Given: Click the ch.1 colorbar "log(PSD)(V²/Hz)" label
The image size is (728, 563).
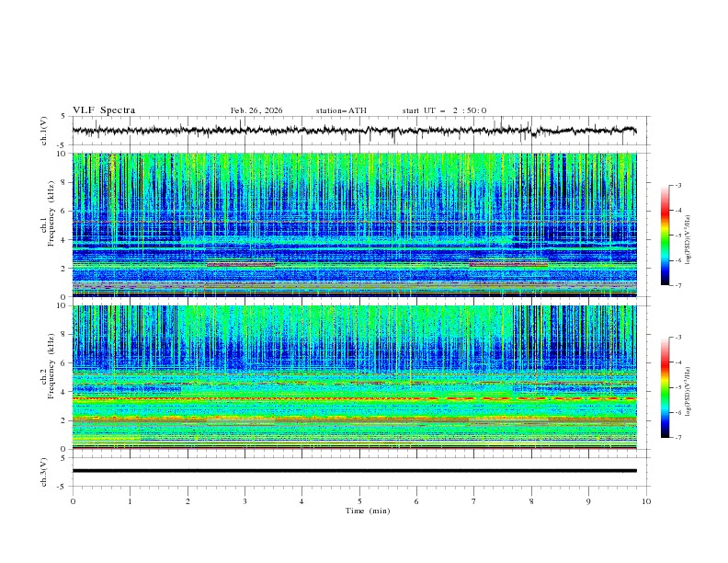Looking at the screenshot, I should [x=689, y=240].
